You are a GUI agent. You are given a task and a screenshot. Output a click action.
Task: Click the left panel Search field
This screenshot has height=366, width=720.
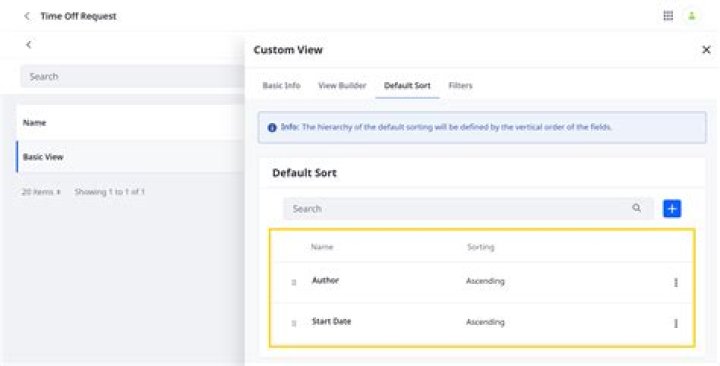[132, 76]
